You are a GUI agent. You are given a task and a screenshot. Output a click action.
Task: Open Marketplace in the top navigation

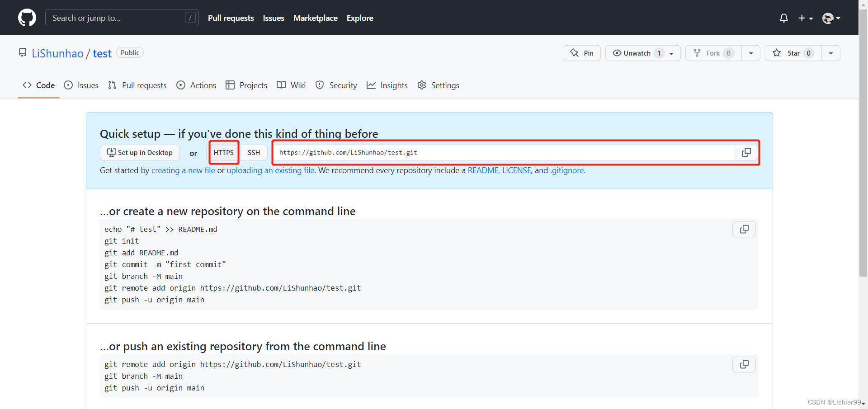[x=316, y=18]
